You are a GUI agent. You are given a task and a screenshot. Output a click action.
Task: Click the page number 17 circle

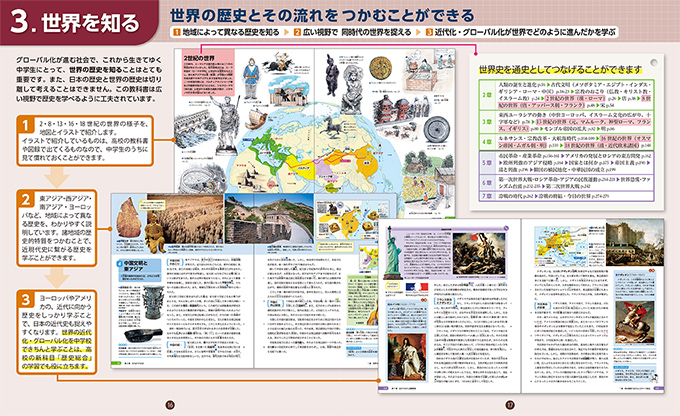click(510, 405)
